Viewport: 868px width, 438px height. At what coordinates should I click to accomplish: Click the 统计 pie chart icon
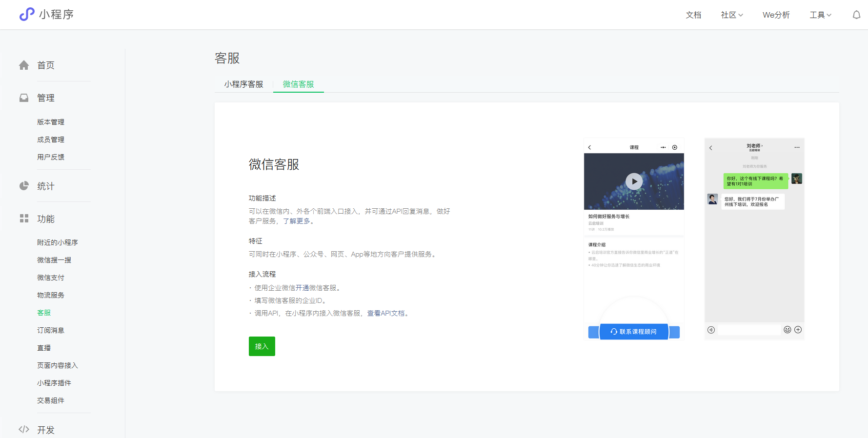point(24,186)
